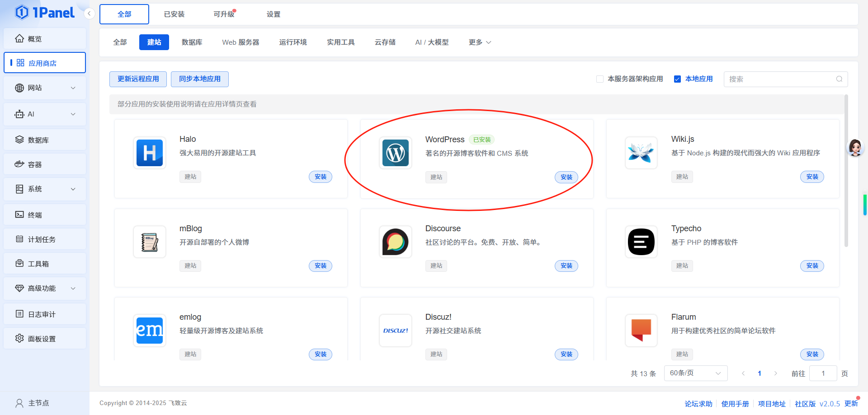Click the app list vertical scrollbar
This screenshot has height=415, width=868.
[846, 171]
